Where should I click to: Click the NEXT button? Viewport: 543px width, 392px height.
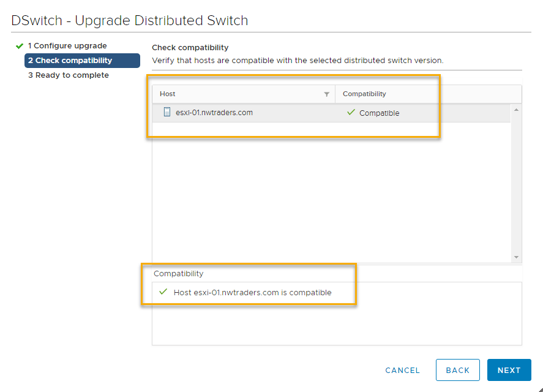click(509, 370)
